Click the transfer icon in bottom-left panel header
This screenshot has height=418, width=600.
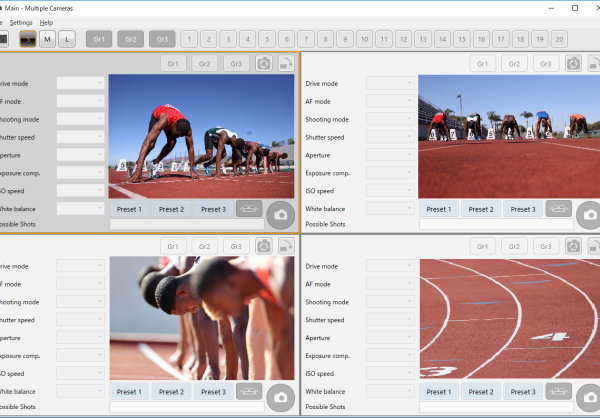point(285,246)
